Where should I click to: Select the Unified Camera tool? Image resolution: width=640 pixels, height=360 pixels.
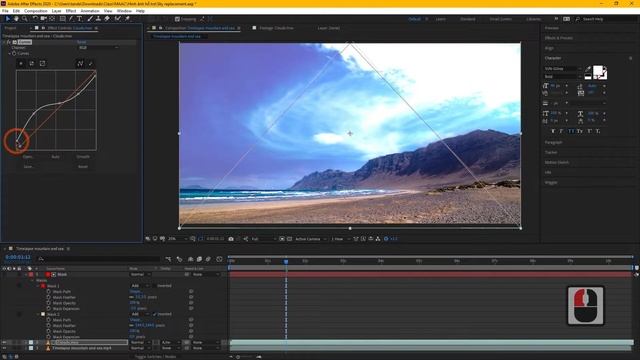pyautogui.click(x=43, y=19)
